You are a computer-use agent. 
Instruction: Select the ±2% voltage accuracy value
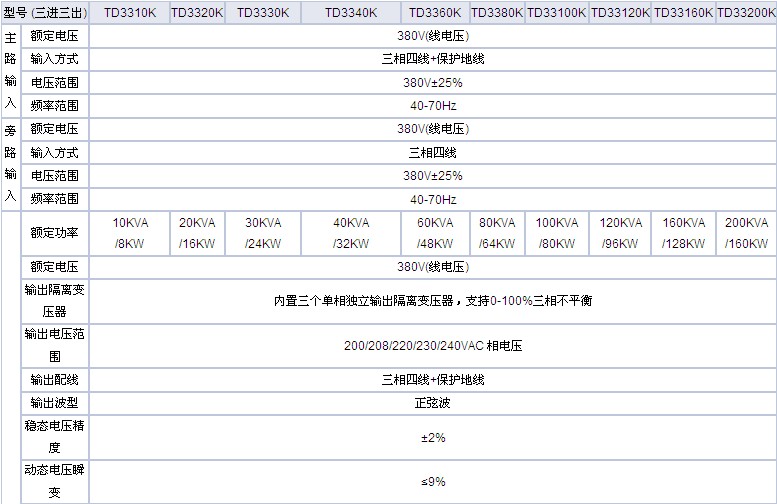[x=432, y=438]
